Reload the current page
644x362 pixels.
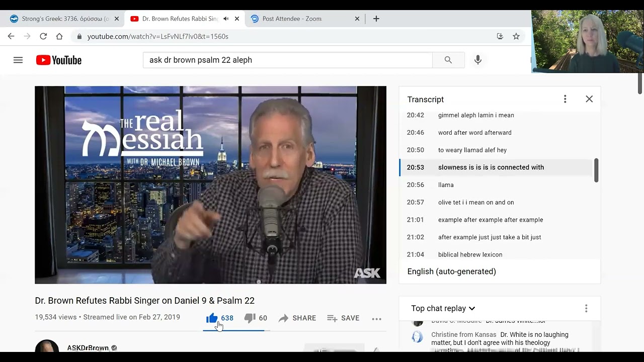43,36
